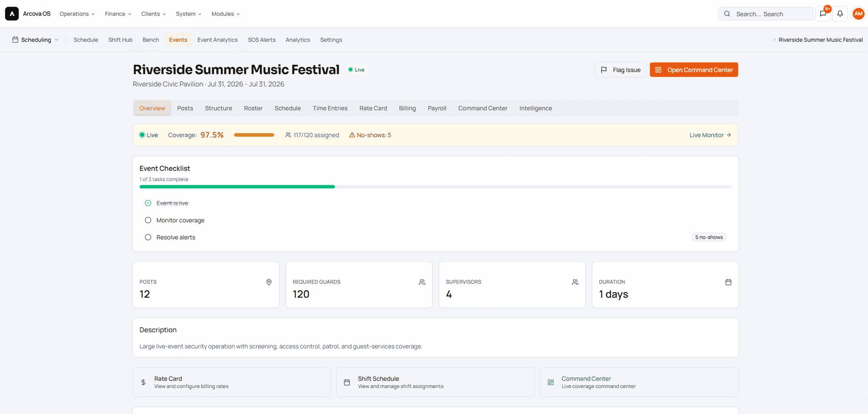This screenshot has height=414, width=868.
Task: Switch to the Posts tab
Action: (x=185, y=108)
